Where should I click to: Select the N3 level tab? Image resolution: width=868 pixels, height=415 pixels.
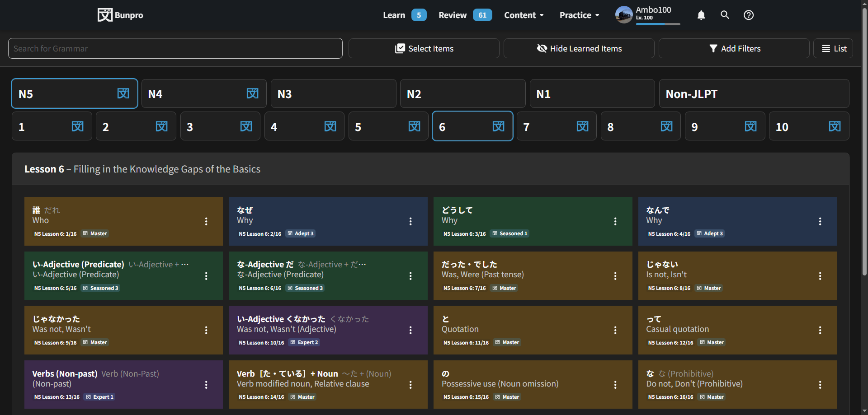point(333,93)
